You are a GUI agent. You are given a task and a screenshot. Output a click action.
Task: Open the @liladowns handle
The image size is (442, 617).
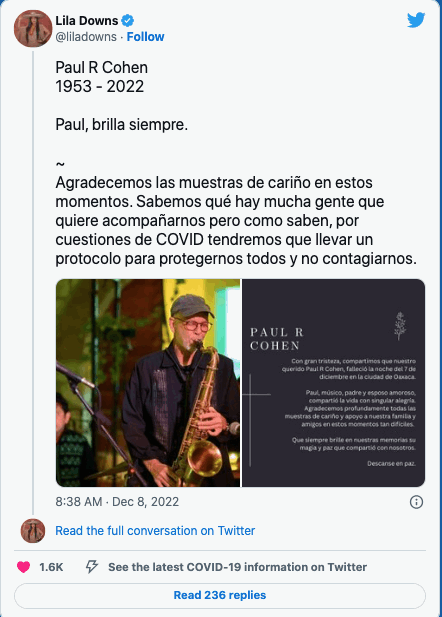pyautogui.click(x=86, y=37)
